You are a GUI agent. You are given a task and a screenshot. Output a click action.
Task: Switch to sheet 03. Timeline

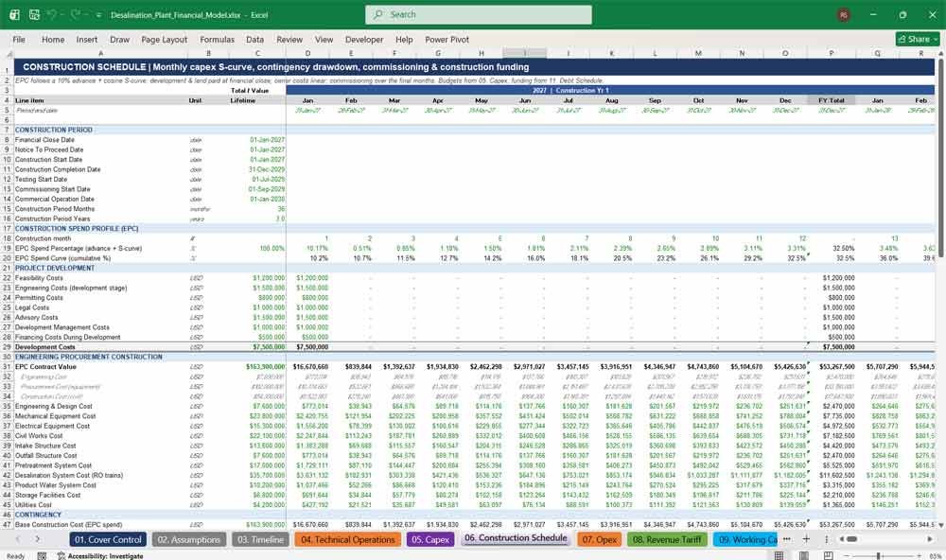260,539
